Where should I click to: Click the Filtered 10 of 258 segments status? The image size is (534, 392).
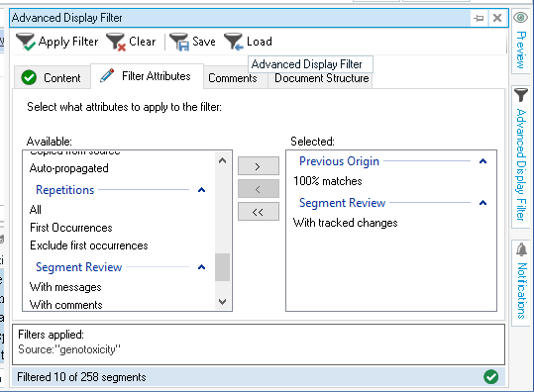pyautogui.click(x=81, y=377)
